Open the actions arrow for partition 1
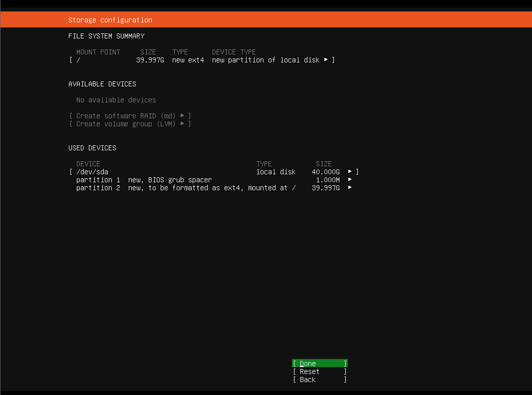 pos(350,180)
